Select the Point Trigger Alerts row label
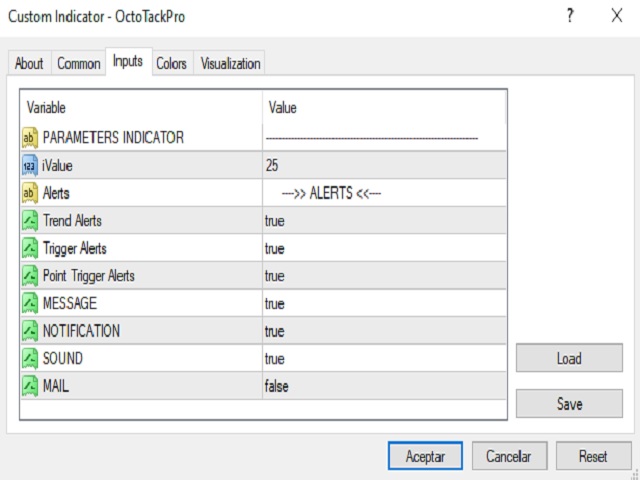 click(89, 276)
